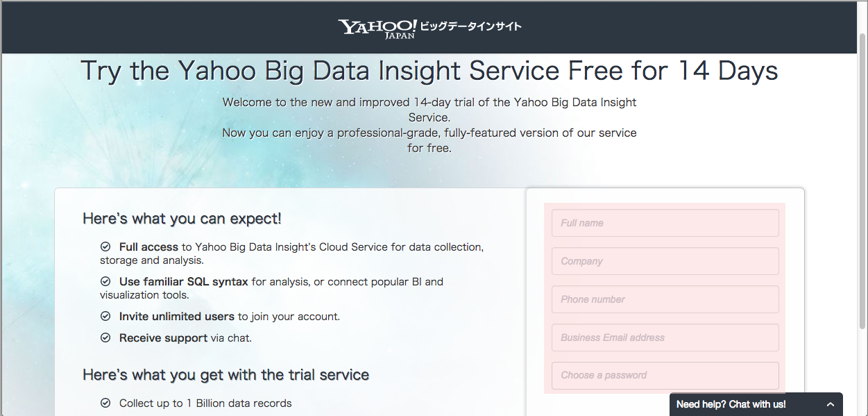Click the page title "Try the Yahoo Big Data Insight Service"
The height and width of the screenshot is (416, 868).
tap(429, 70)
